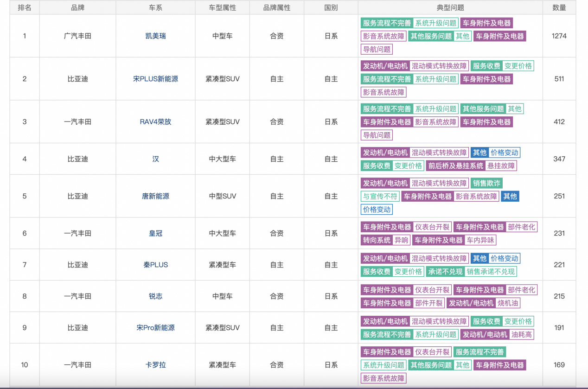Open the 锐志 car series link
Screen dimensions: 588x389
[155, 296]
